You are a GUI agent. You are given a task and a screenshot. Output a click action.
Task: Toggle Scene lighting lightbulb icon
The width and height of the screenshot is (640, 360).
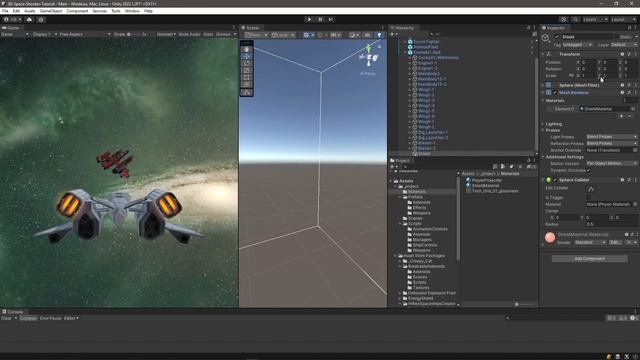click(379, 35)
